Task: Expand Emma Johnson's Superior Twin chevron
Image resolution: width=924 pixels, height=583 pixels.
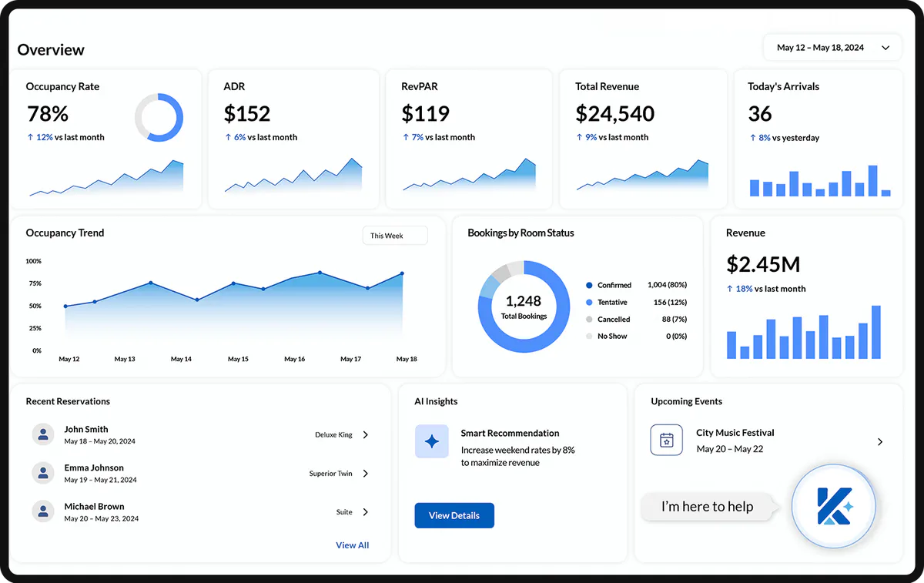Action: click(x=366, y=474)
